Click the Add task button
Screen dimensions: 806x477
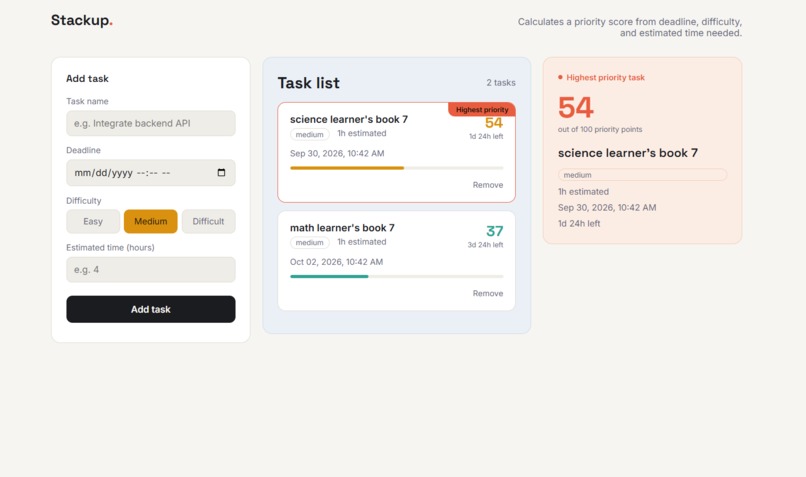(151, 309)
